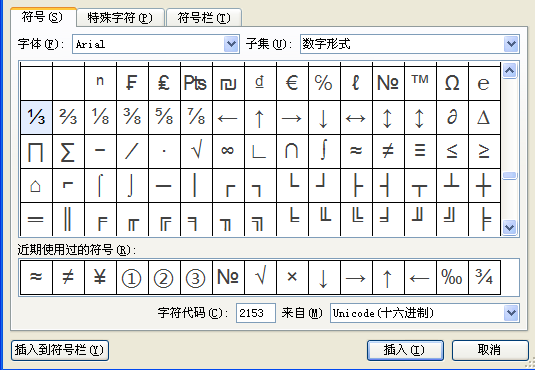The image size is (535, 370).
Task: Pick the double horizontal line box symbol
Action: 36,219
